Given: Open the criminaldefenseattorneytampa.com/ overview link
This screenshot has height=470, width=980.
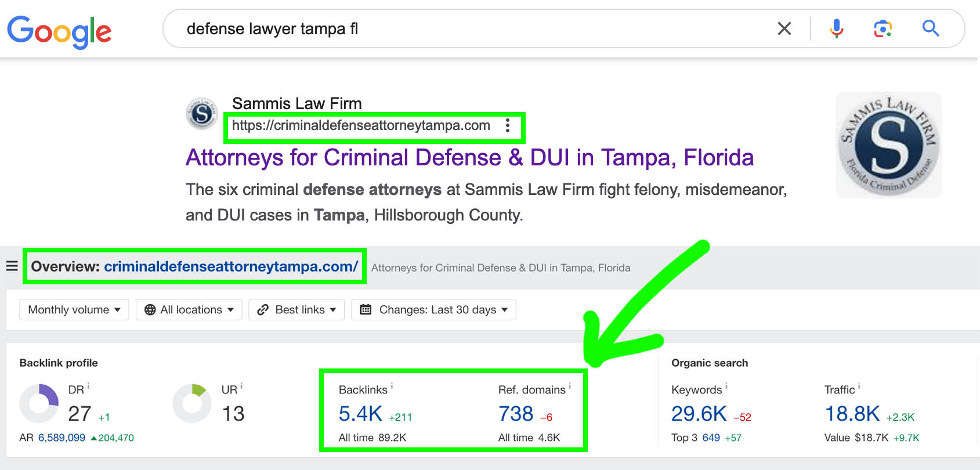Looking at the screenshot, I should coord(231,266).
